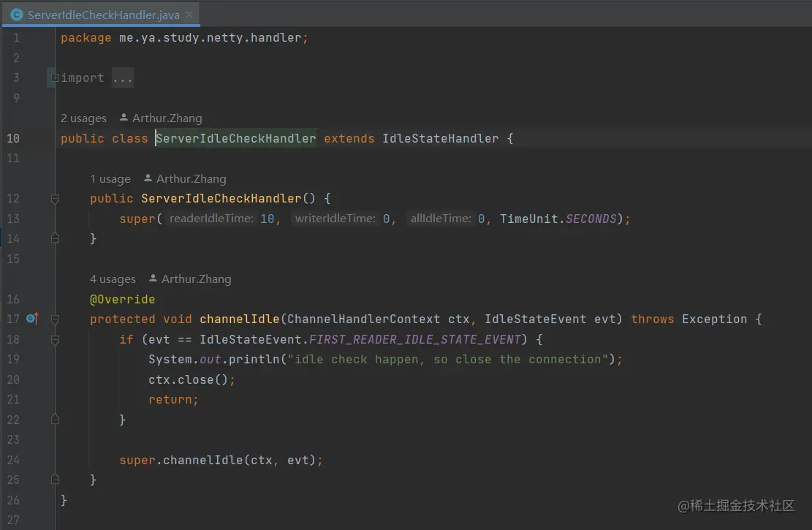Screen dimensions: 812x530
Task: Click author Arthur.Zhang above the constructor
Action: (191, 179)
